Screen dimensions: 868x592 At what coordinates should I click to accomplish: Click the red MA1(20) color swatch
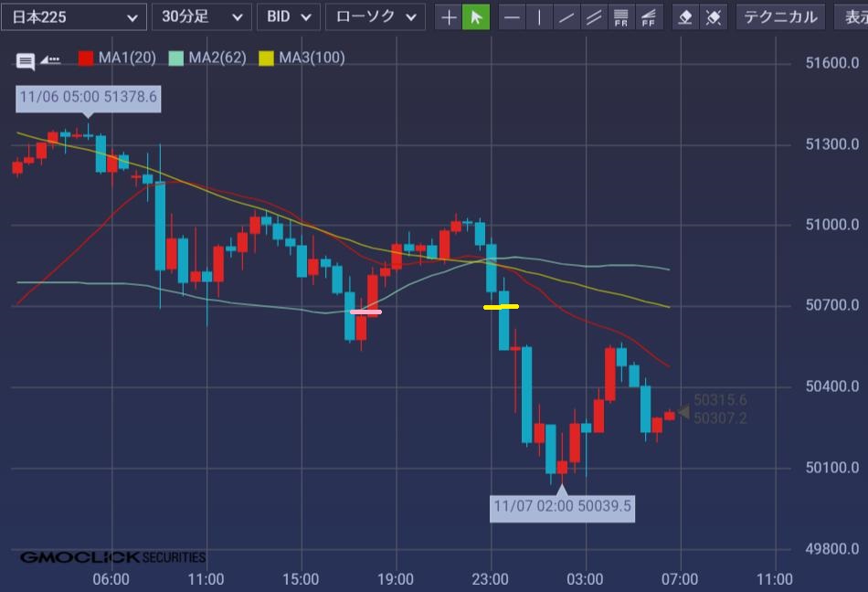[x=86, y=58]
